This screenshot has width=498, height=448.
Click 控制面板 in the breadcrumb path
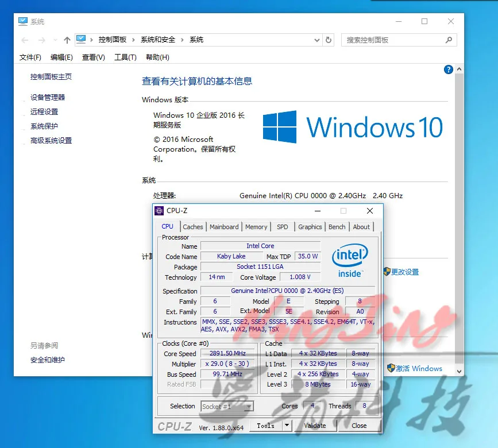click(x=113, y=40)
